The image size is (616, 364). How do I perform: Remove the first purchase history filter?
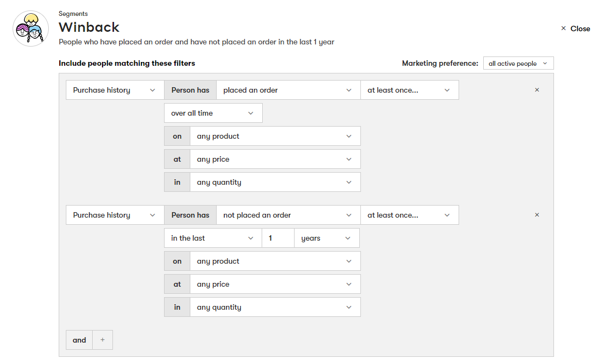tap(536, 90)
